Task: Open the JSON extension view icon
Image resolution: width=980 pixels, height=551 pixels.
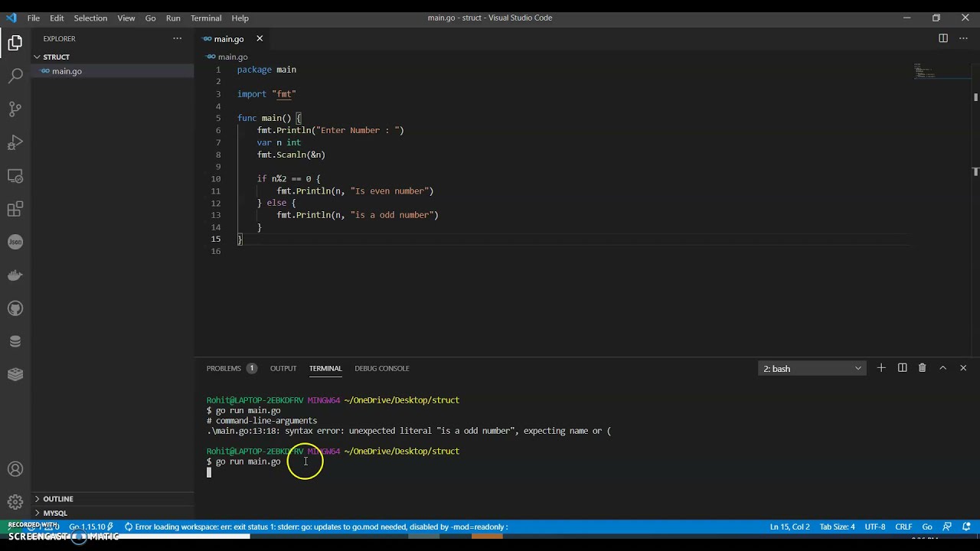Action: [15, 242]
